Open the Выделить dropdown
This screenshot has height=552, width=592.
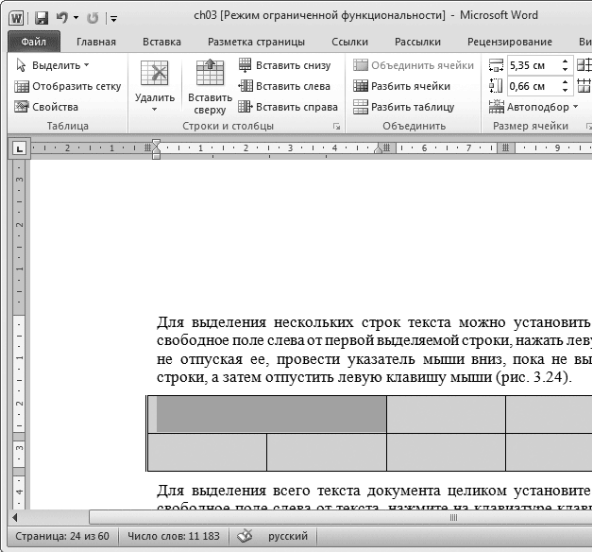coord(52,65)
